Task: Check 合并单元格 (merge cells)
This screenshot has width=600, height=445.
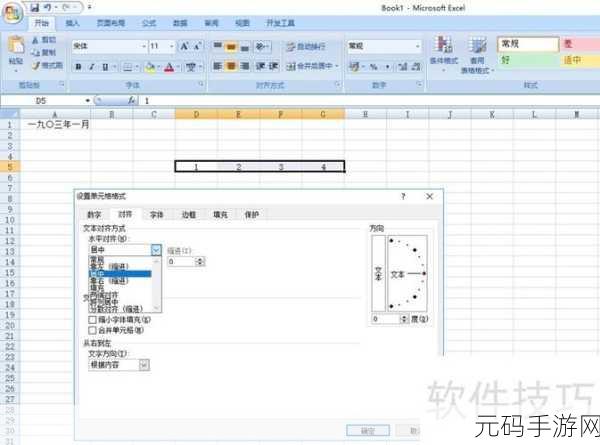Action: point(92,330)
